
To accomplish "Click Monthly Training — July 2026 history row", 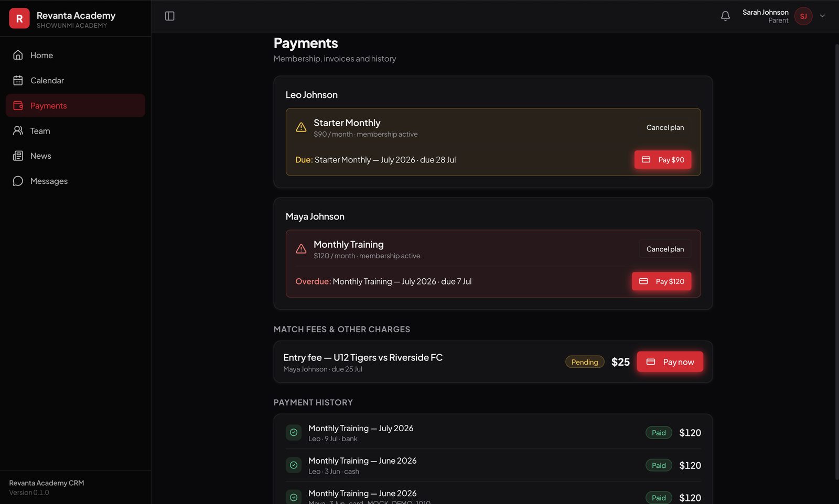I will (x=493, y=433).
